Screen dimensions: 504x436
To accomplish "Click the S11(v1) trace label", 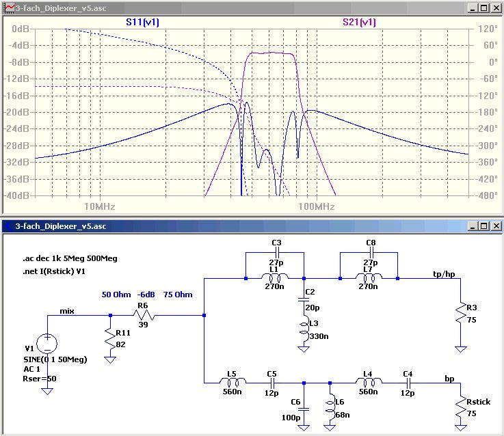I will [x=144, y=23].
